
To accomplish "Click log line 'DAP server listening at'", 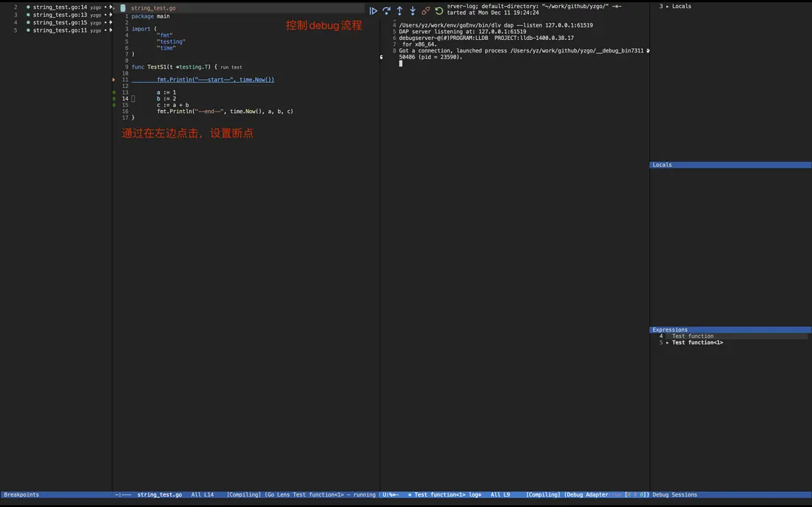I will (x=462, y=32).
